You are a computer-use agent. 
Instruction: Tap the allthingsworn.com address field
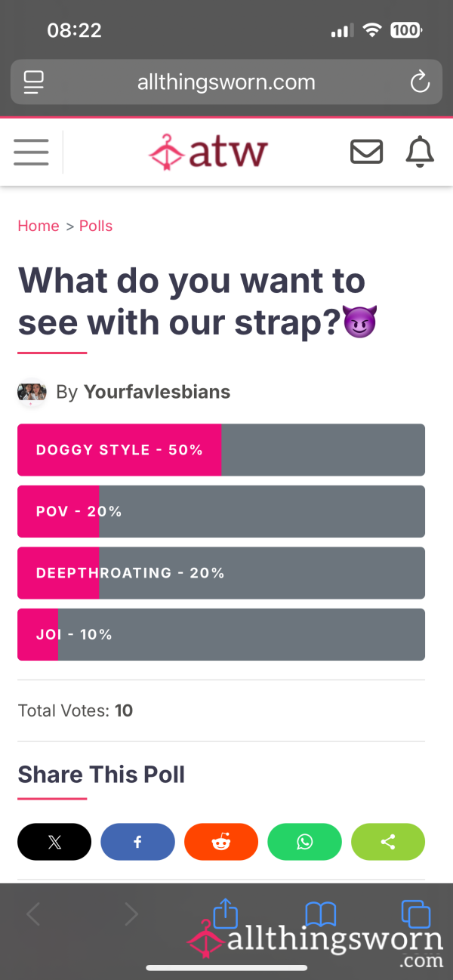[226, 82]
